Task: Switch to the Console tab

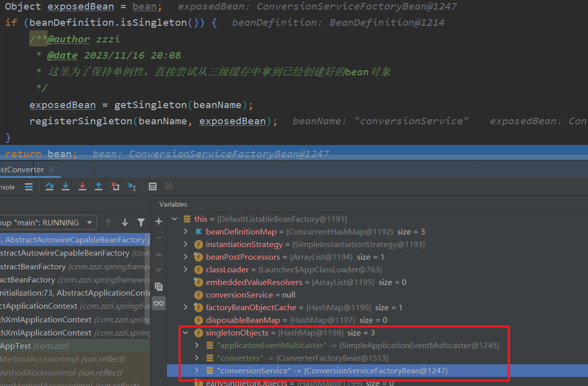Action: point(7,187)
